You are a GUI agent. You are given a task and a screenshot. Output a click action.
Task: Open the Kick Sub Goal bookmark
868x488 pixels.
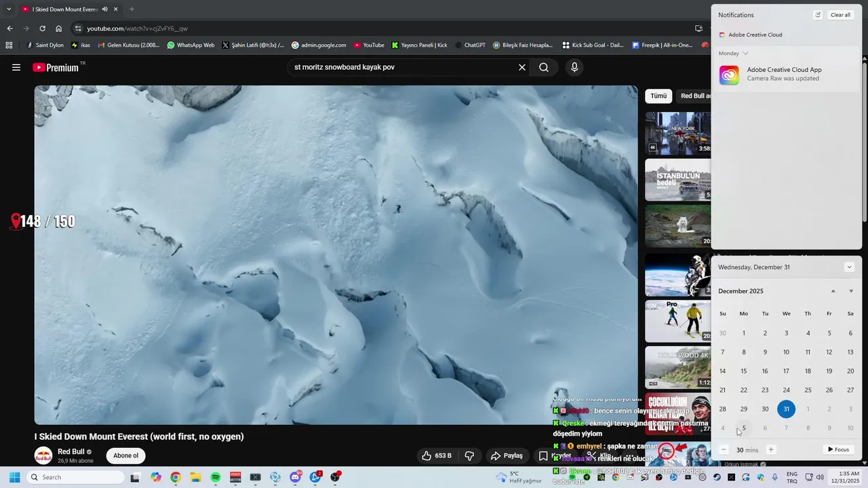593,45
